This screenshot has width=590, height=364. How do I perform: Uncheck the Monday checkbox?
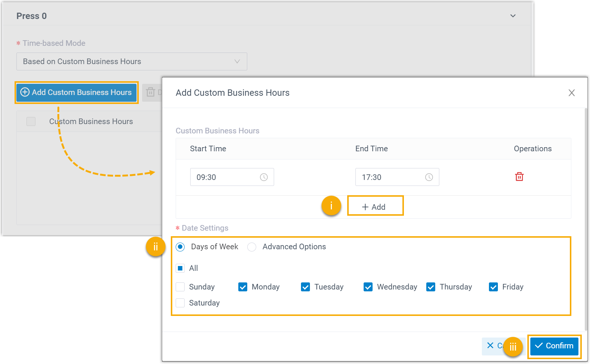click(243, 287)
